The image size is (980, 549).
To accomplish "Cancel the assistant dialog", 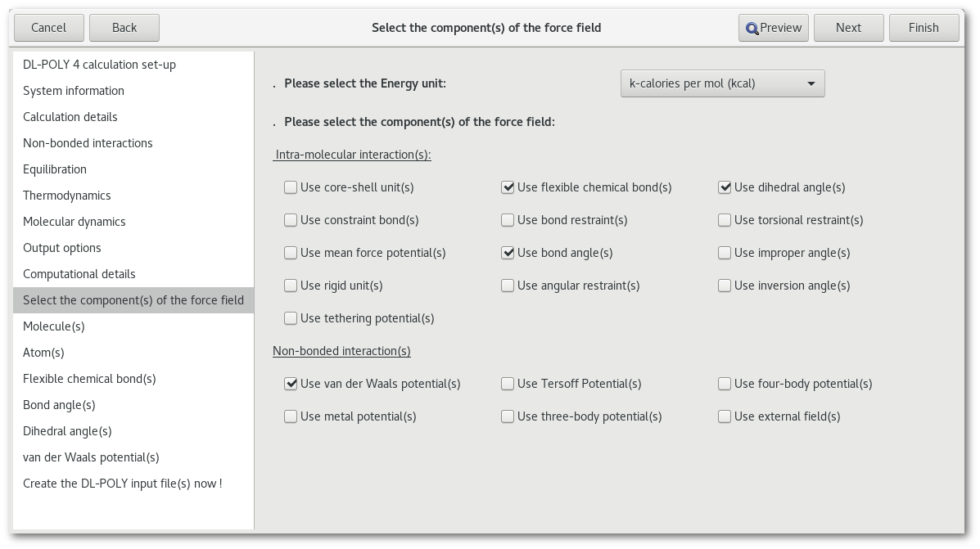I will coord(48,28).
